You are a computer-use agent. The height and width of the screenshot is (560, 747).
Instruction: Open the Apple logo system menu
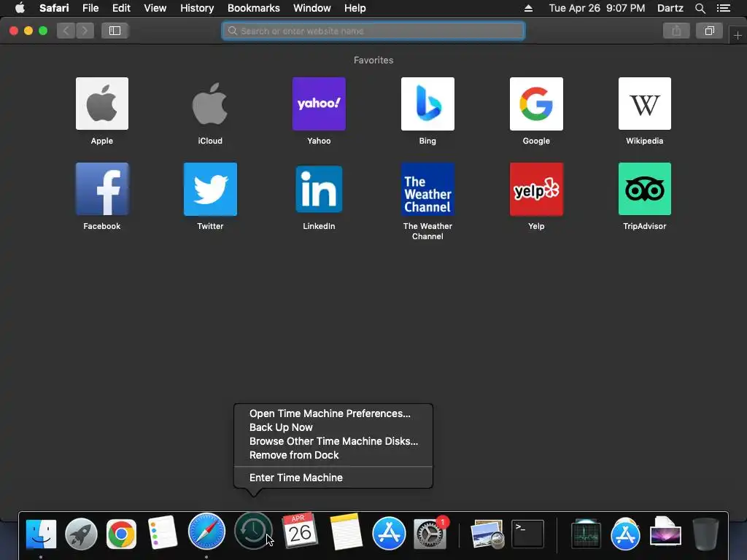tap(20, 8)
